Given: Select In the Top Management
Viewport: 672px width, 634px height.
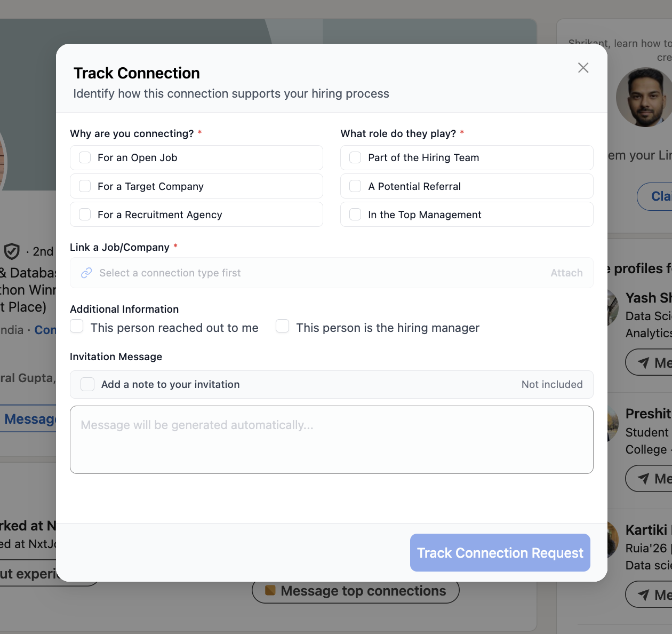Looking at the screenshot, I should [355, 214].
